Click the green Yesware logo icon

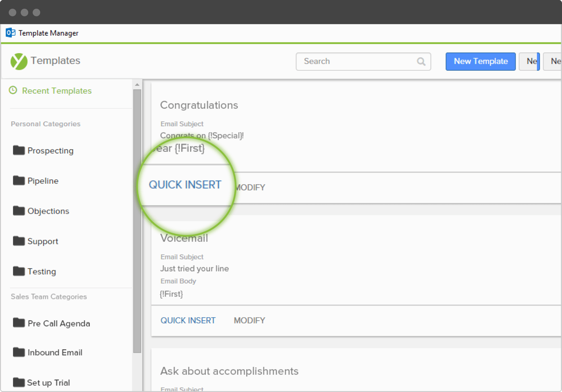[19, 61]
